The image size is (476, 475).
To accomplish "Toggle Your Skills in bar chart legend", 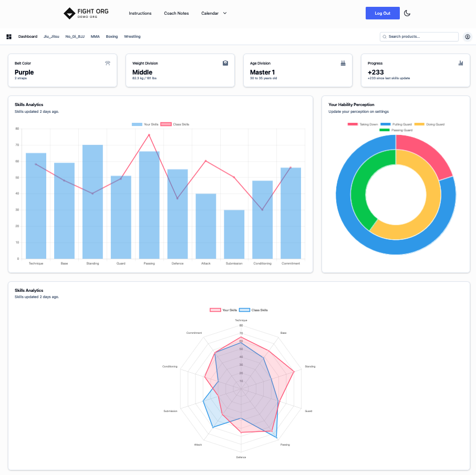I will coord(145,124).
